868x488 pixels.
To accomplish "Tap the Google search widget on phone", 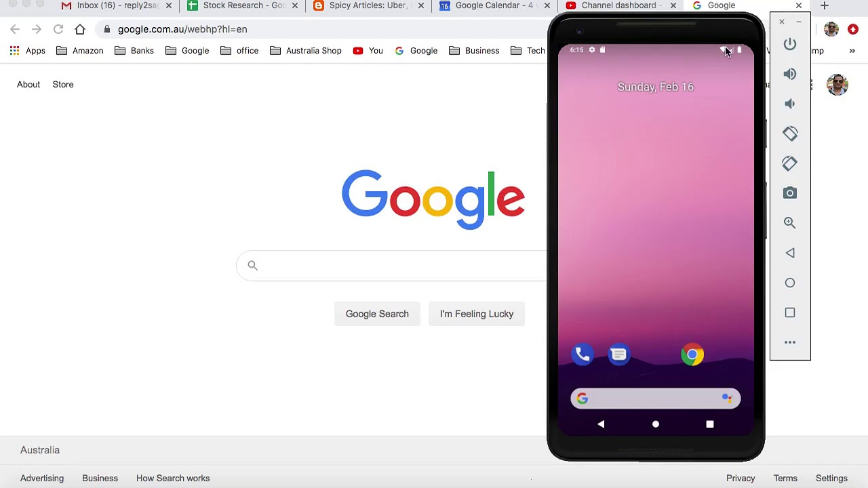I will (x=656, y=398).
